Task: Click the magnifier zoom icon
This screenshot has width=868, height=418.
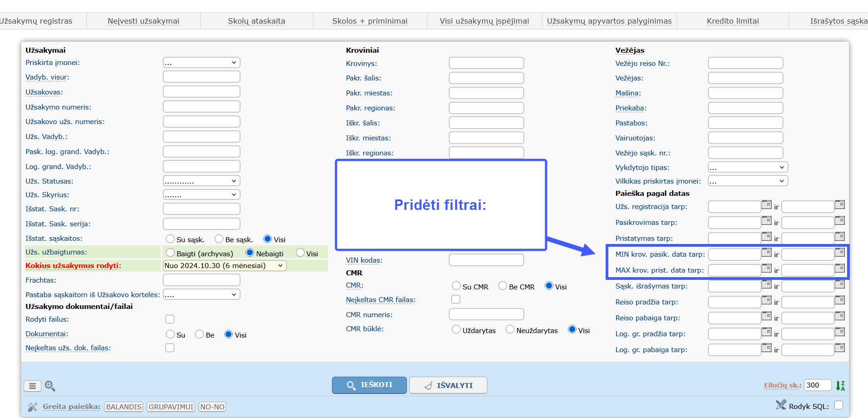Action: tap(50, 386)
